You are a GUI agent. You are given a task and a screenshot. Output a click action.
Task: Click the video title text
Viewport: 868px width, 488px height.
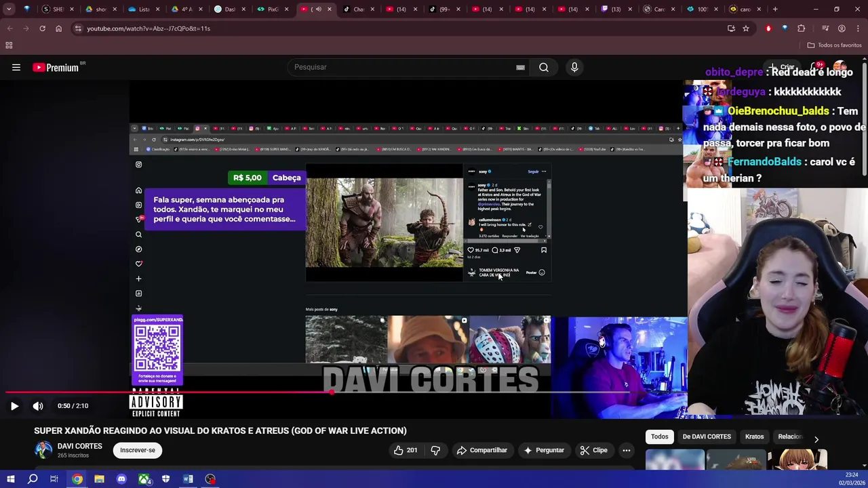220,430
